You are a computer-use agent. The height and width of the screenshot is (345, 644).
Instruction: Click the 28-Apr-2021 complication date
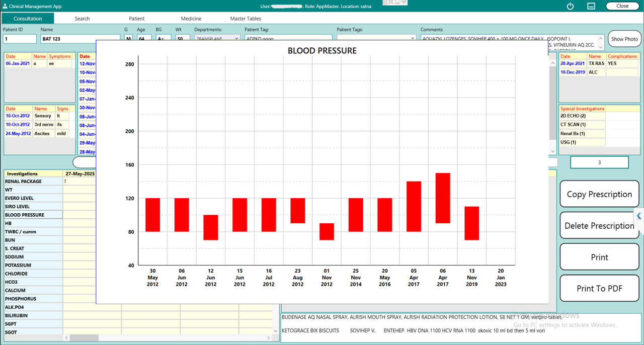pyautogui.click(x=573, y=64)
